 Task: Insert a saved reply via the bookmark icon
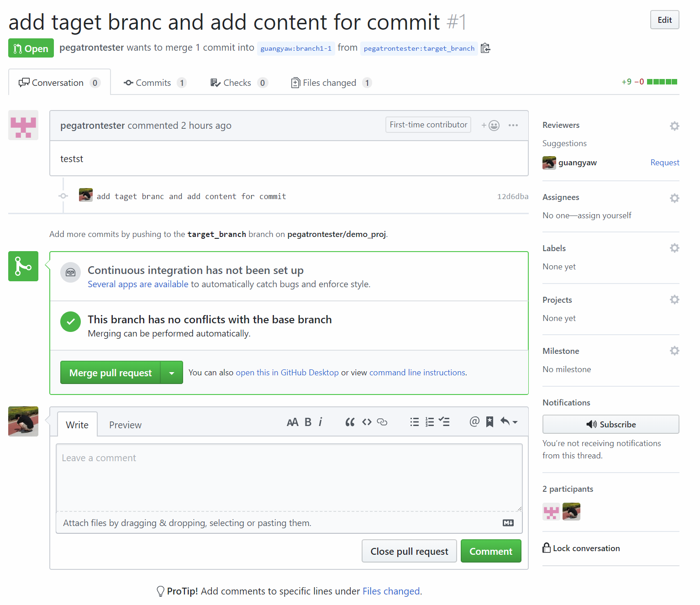489,422
